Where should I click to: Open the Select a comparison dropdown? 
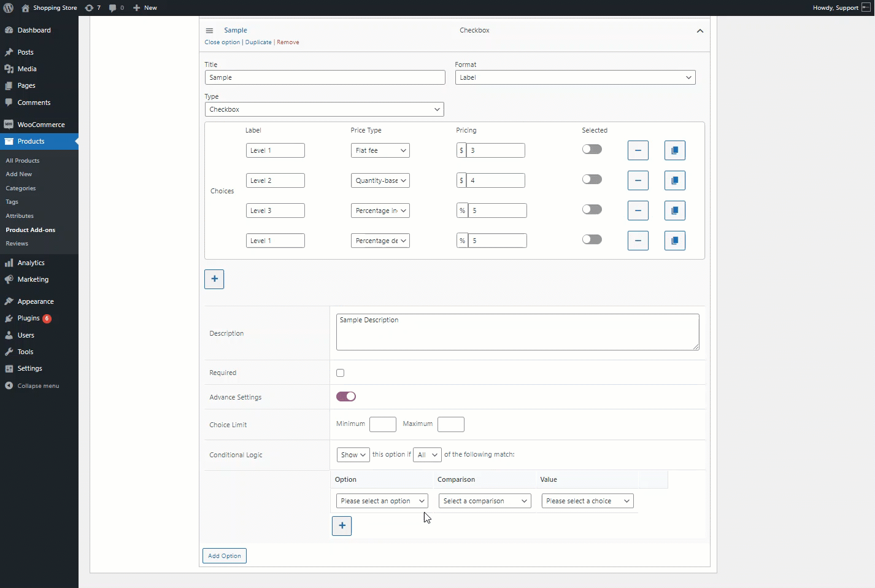(485, 501)
